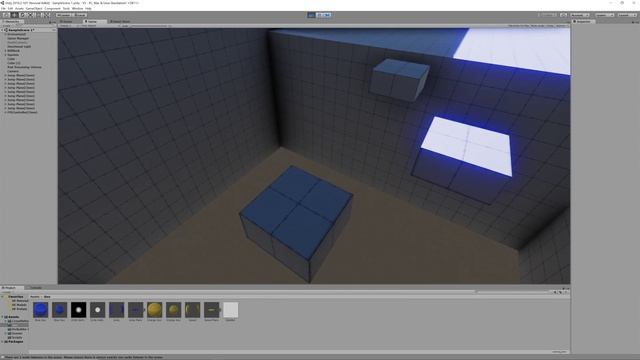Screen dimensions: 640x360
Task: Open the Display dropdown in Game view
Action: (x=67, y=26)
